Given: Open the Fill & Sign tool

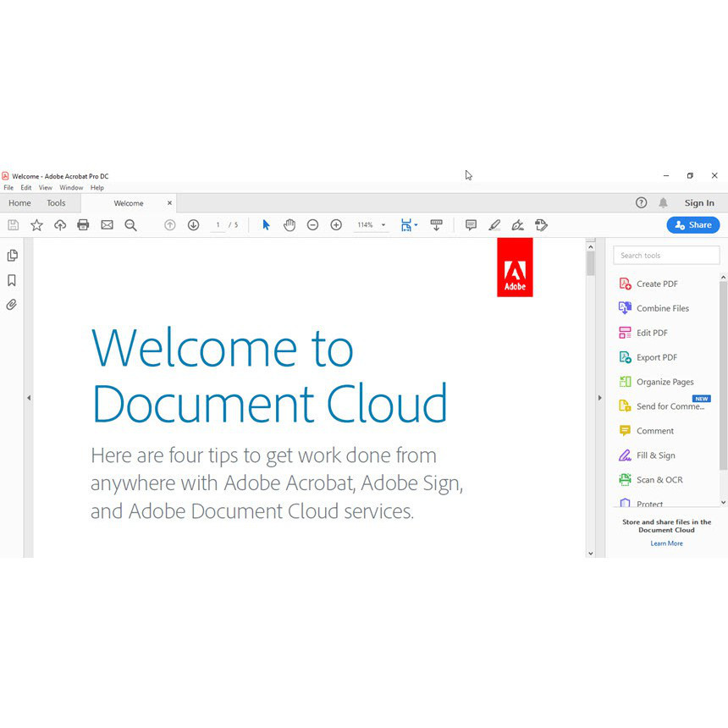Looking at the screenshot, I should (648, 455).
